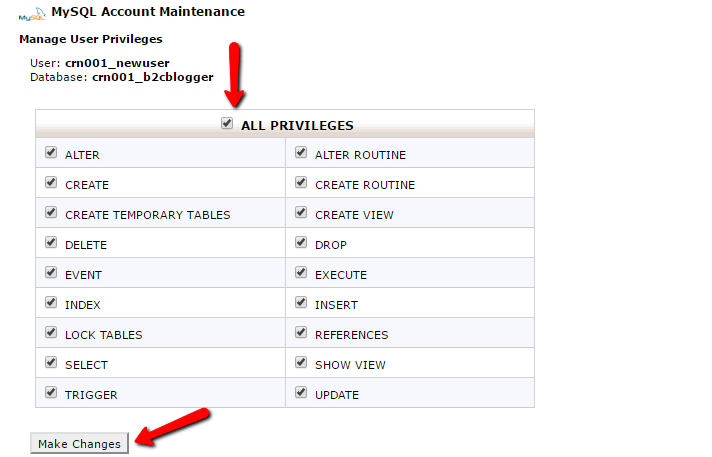Uncheck the SELECT privilege checkbox
Viewport: 712px width, 457px height.
(51, 362)
